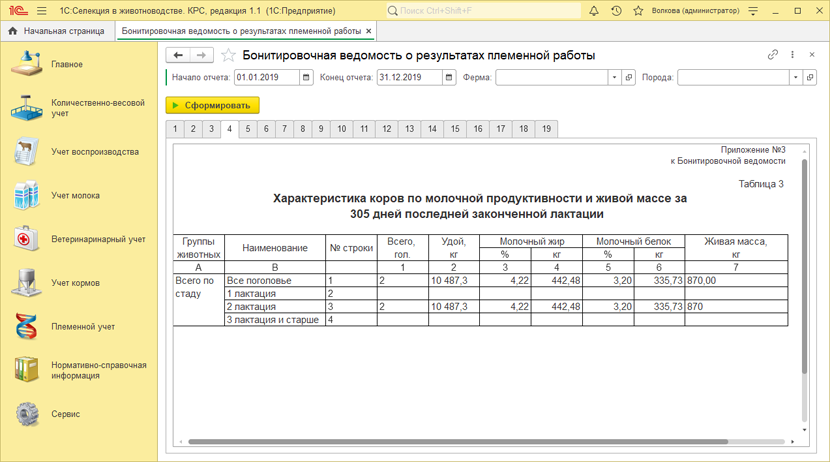The image size is (830, 462).
Task: Open calendar for Начало отчета date
Action: coord(306,78)
